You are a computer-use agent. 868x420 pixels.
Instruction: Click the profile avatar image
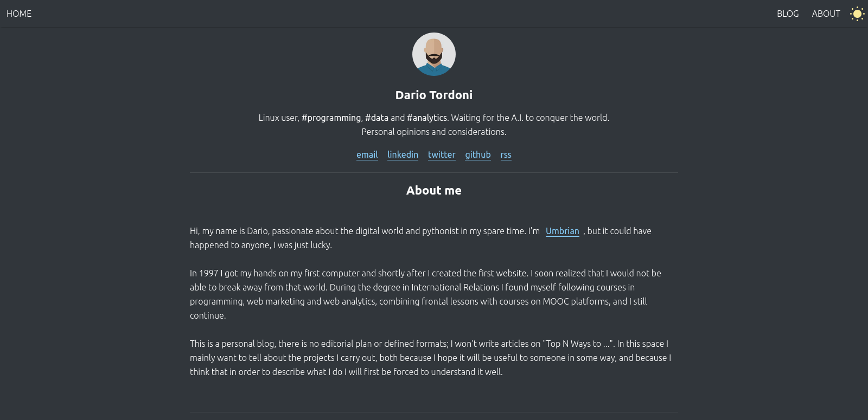tap(434, 54)
